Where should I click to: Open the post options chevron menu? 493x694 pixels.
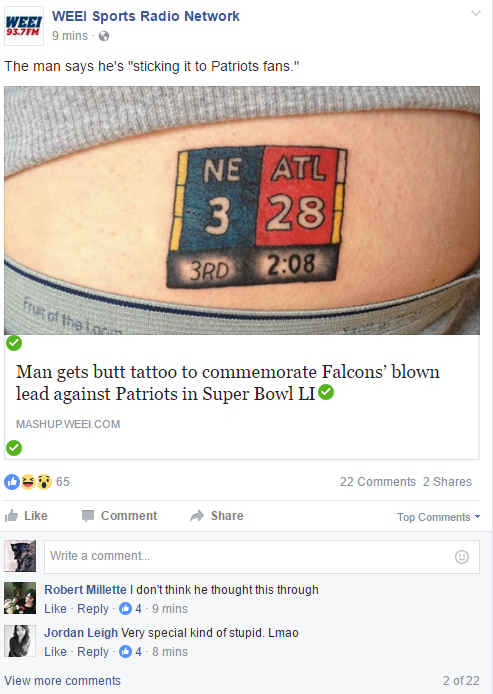[476, 13]
